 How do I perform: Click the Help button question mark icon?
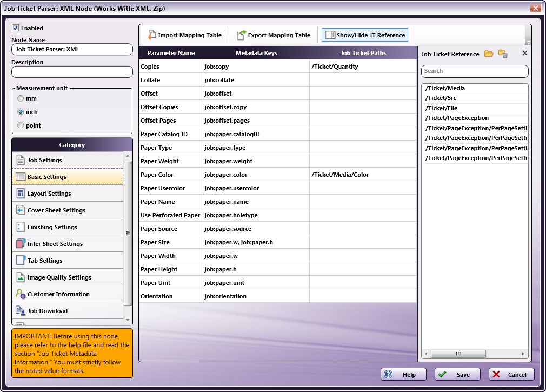388,374
